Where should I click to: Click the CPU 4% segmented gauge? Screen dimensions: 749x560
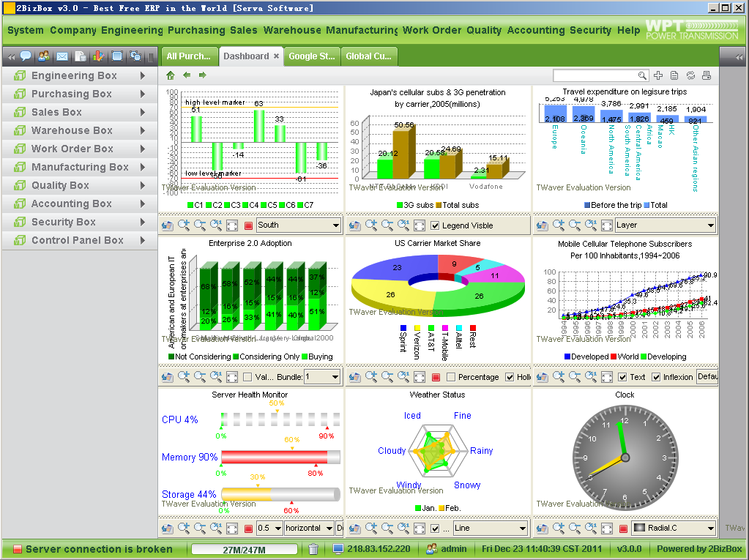point(281,419)
